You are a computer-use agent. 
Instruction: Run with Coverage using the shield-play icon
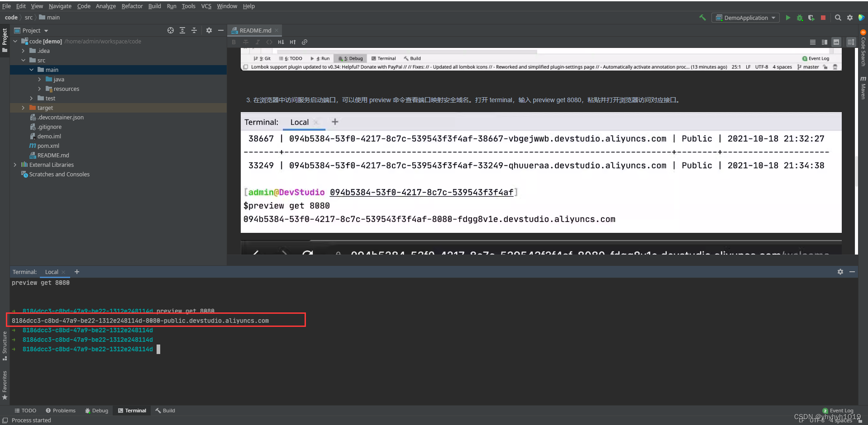pyautogui.click(x=811, y=17)
